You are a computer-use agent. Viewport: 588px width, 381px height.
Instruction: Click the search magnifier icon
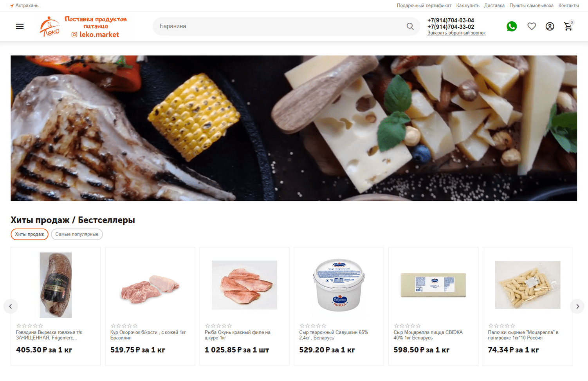coord(410,26)
